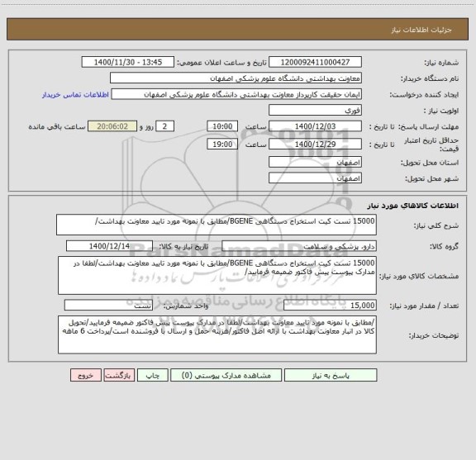Click remaining time counter 20:06:02
Image resolution: width=476 pixels, height=460 pixels.
112,126
